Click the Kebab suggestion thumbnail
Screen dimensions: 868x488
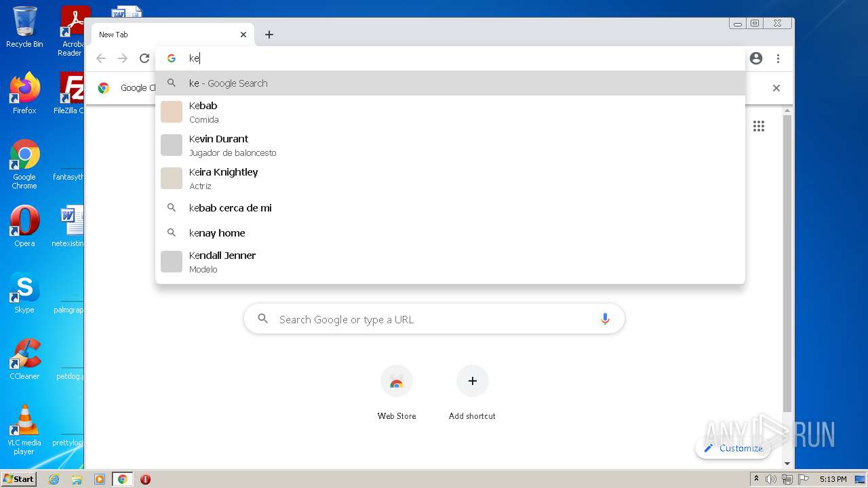tap(172, 112)
